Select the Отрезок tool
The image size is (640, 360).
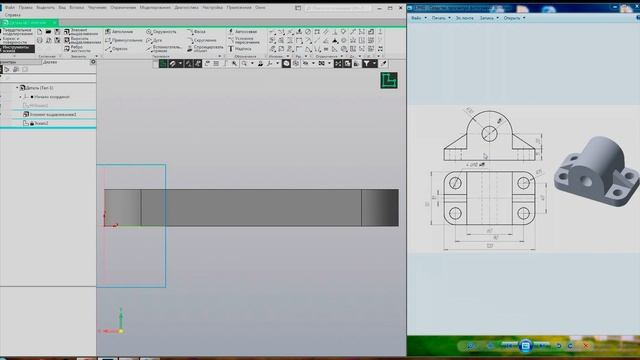point(116,49)
